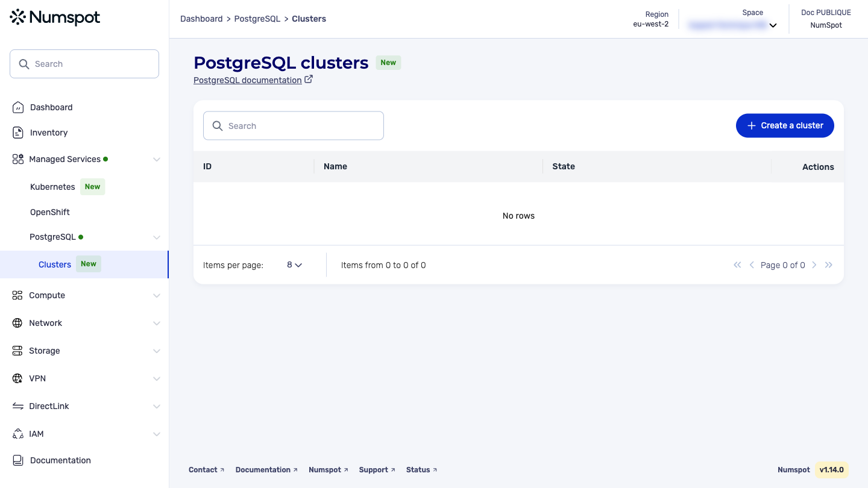
Task: Go to previous page arrow
Action: 752,265
